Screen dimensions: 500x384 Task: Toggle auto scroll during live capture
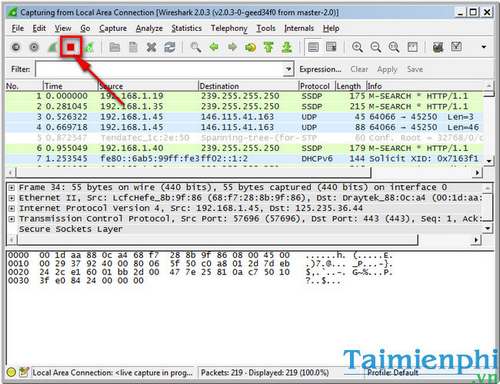331,47
